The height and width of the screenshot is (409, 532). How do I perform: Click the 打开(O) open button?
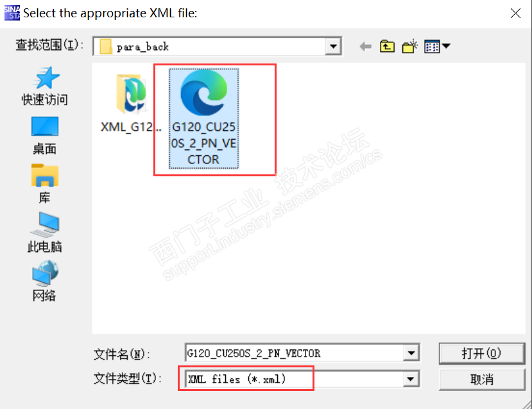[x=481, y=353]
